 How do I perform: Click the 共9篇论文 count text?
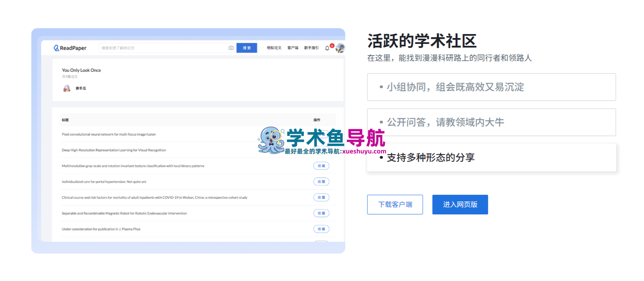pyautogui.click(x=70, y=77)
